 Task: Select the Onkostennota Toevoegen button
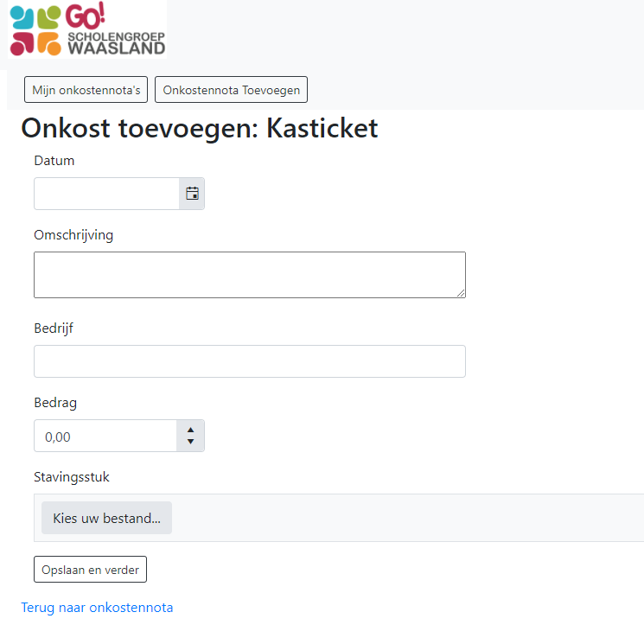231,90
